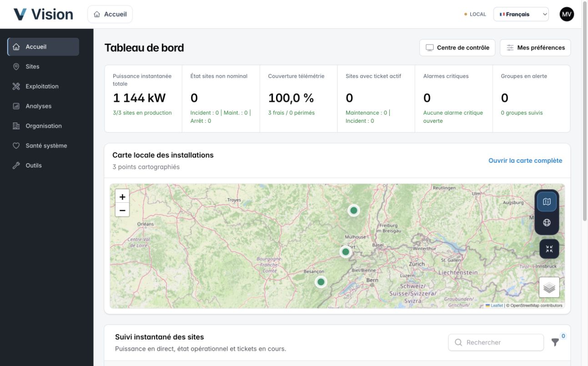This screenshot has width=588, height=366.
Task: Select the green site marker near Besançon
Action: [x=321, y=282]
